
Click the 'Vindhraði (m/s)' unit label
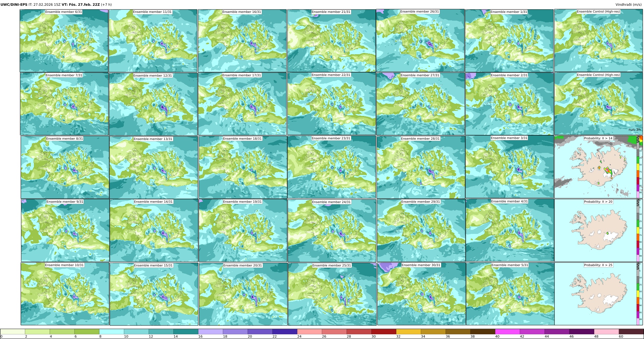click(x=629, y=4)
